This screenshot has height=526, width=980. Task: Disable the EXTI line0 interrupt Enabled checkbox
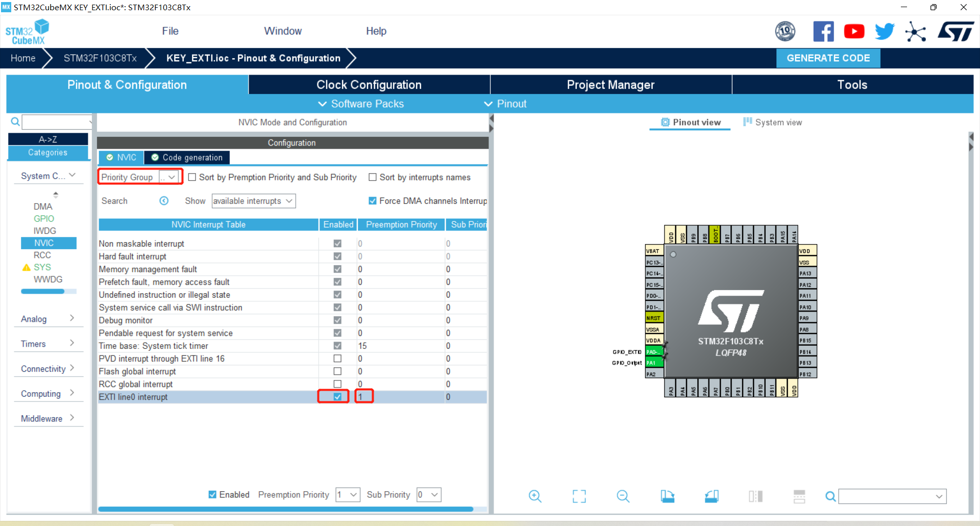337,396
